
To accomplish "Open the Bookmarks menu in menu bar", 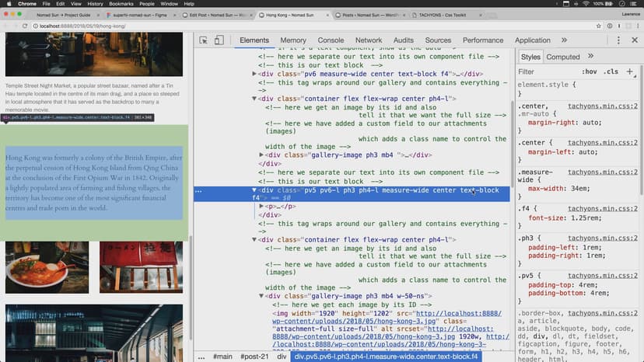I will click(121, 4).
